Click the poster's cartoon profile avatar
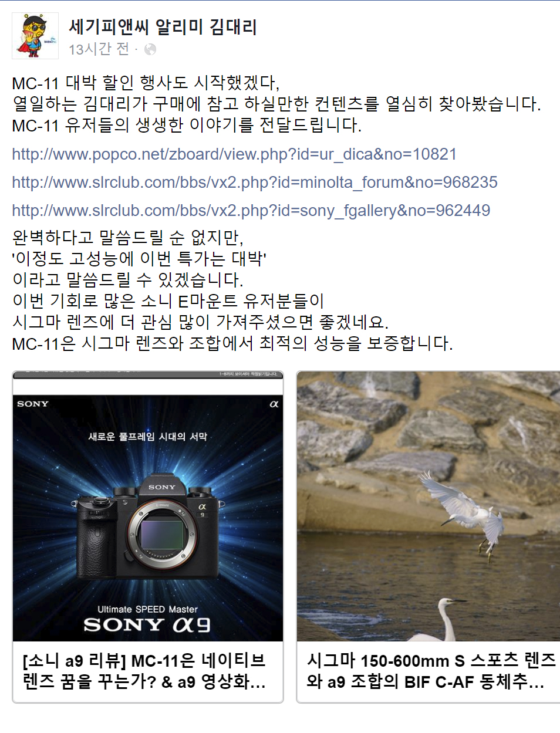This screenshot has width=560, height=733. [x=35, y=36]
